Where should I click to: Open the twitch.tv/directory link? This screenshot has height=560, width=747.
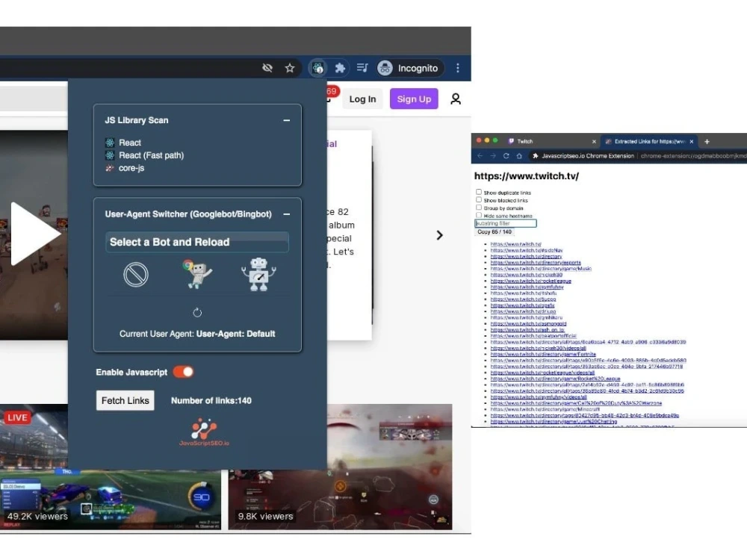(x=526, y=256)
